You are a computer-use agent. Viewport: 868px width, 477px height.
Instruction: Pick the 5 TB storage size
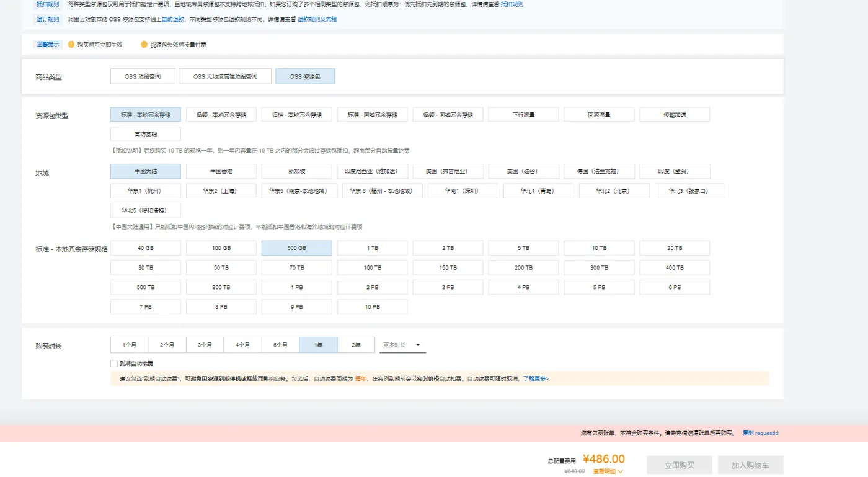(x=524, y=248)
